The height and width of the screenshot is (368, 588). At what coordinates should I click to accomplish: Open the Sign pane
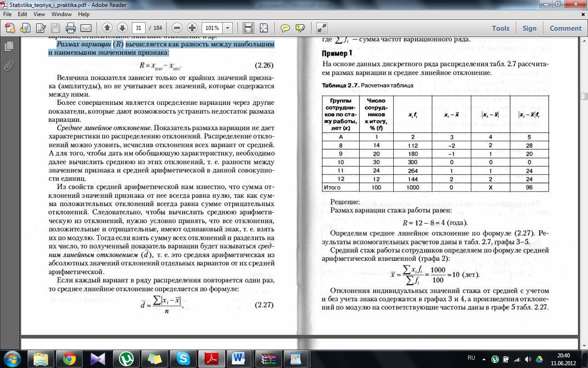click(x=529, y=28)
